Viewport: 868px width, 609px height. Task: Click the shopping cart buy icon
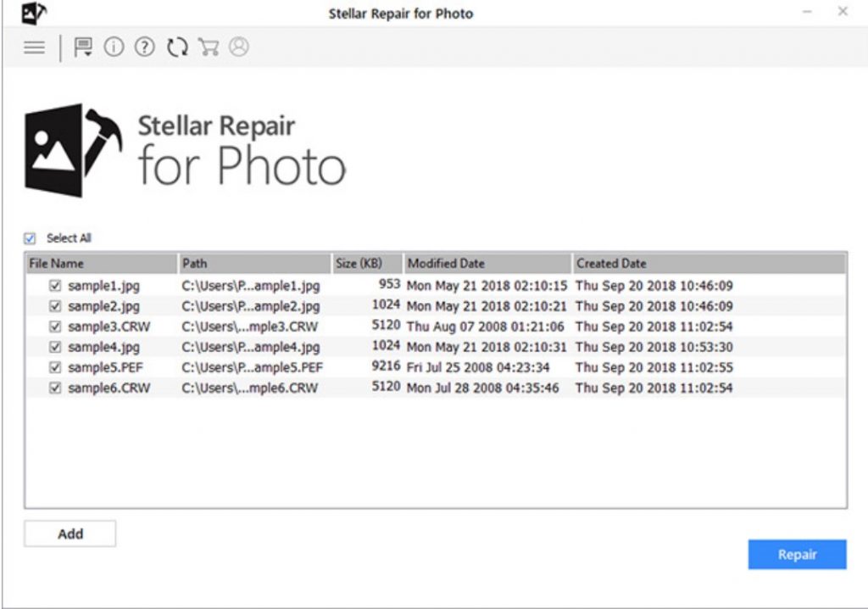[x=208, y=47]
